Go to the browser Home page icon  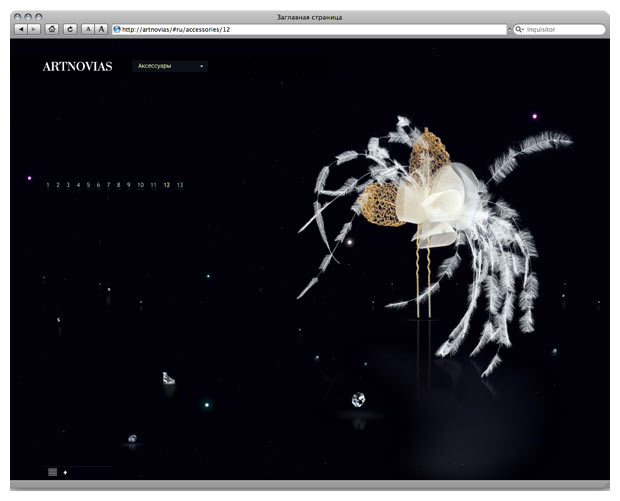[x=52, y=29]
